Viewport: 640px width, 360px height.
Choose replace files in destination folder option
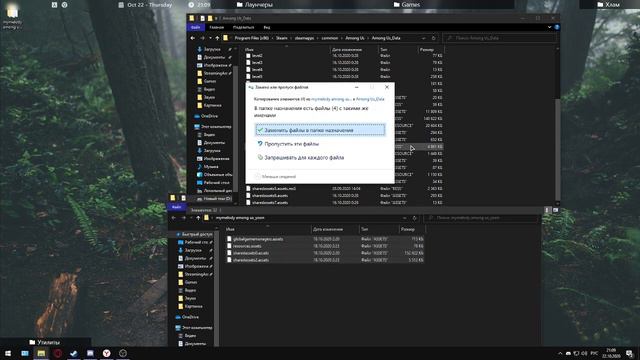(320, 130)
